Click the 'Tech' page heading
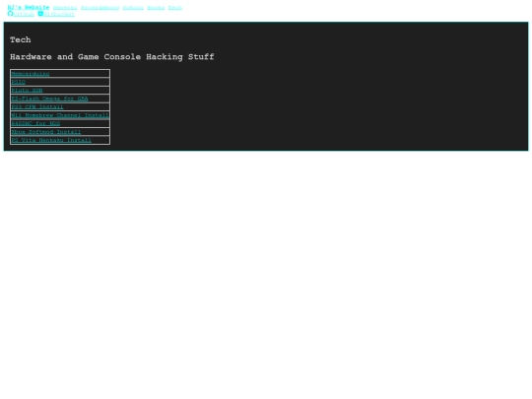This screenshot has width=532, height=399. click(21, 39)
